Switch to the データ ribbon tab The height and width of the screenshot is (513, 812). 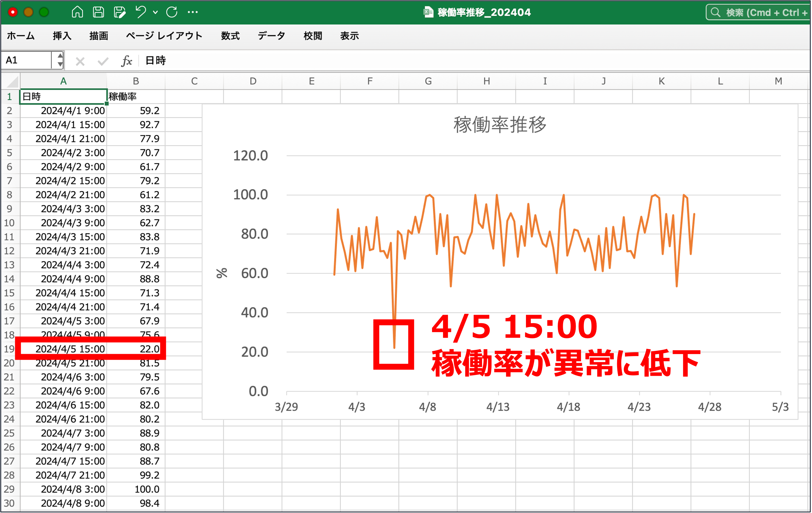tap(271, 36)
